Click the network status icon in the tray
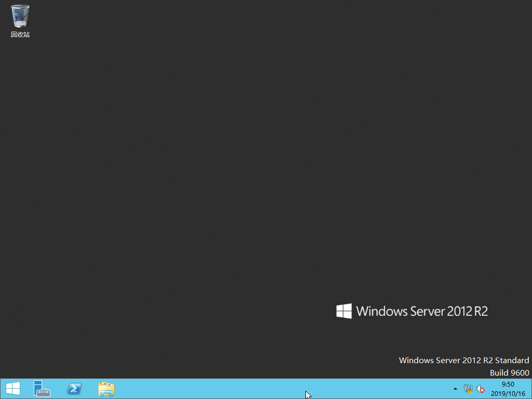 click(468, 389)
